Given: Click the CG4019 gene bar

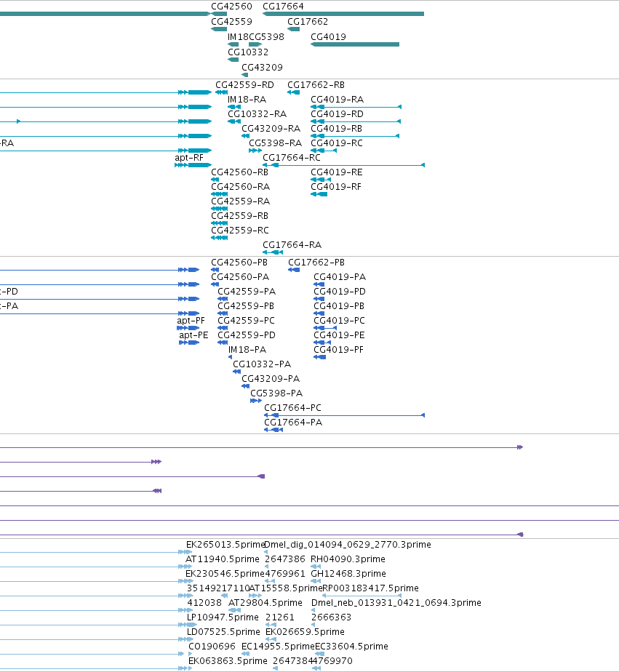Looking at the screenshot, I should coord(355,44).
